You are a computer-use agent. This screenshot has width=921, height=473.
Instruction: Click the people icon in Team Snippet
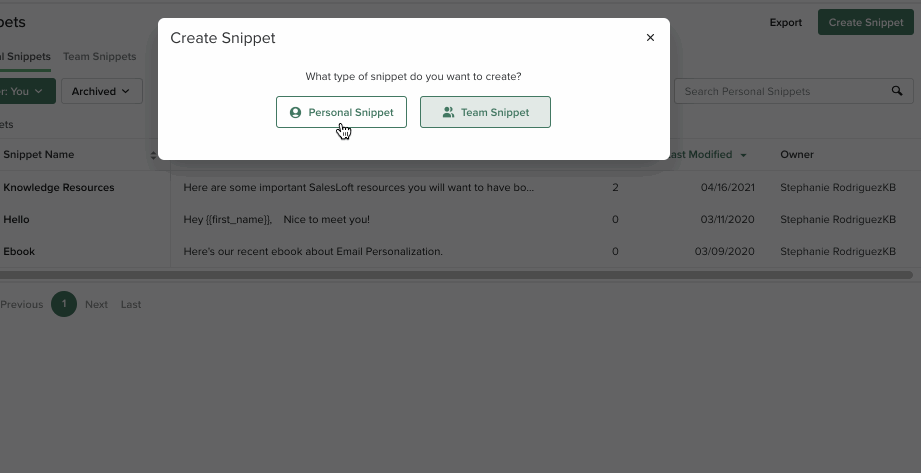[448, 113]
